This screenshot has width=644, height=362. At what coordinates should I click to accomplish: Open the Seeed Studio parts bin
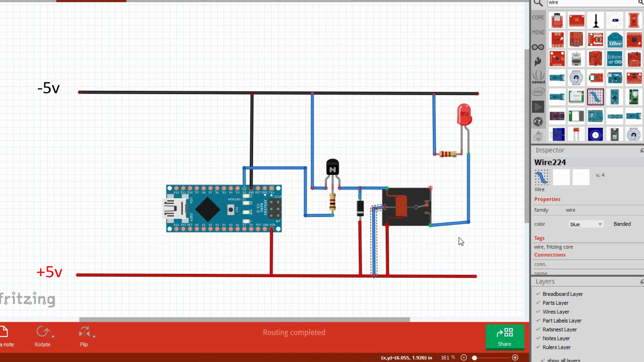point(538,76)
